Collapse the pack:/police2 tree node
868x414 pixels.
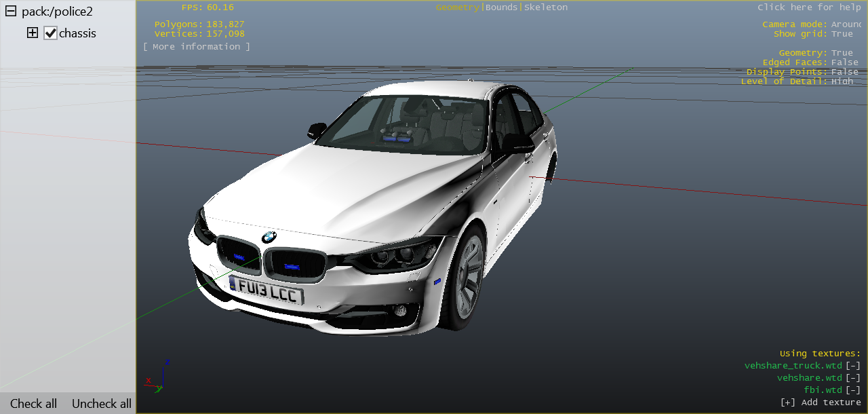coord(11,12)
